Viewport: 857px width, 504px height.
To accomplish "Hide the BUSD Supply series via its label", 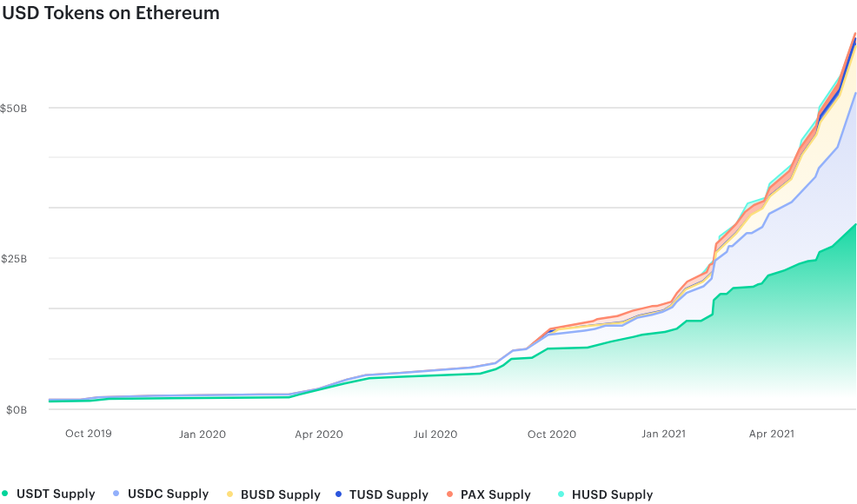I will pyautogui.click(x=280, y=494).
